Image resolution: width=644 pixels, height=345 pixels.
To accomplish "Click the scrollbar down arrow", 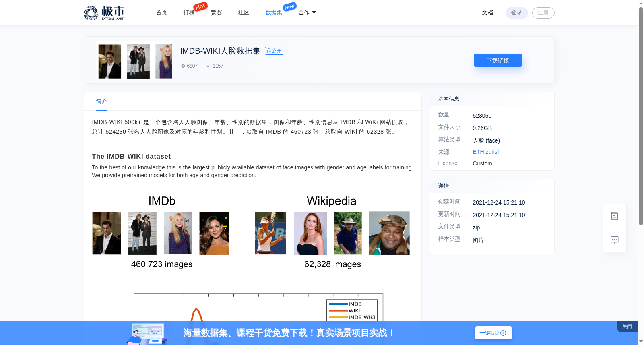I will [641, 341].
